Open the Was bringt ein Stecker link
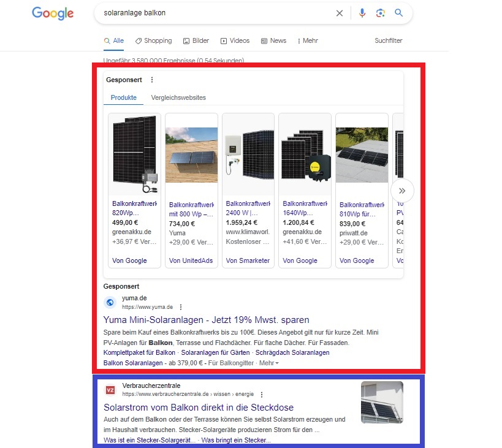 [x=236, y=440]
